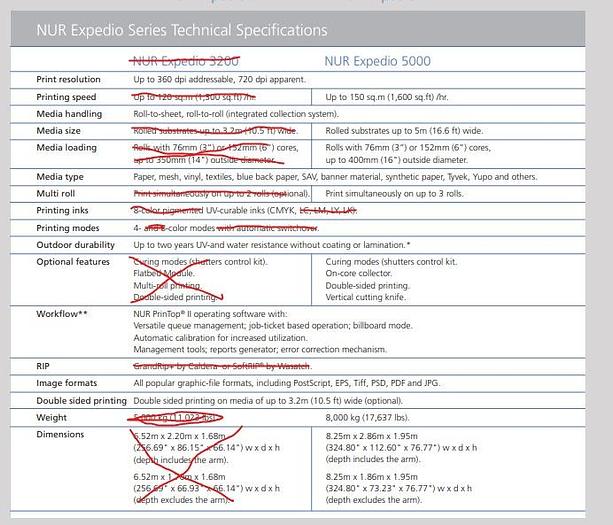The width and height of the screenshot is (613, 525).
Task: Click the Technical Specifications title bar
Action: (181, 30)
